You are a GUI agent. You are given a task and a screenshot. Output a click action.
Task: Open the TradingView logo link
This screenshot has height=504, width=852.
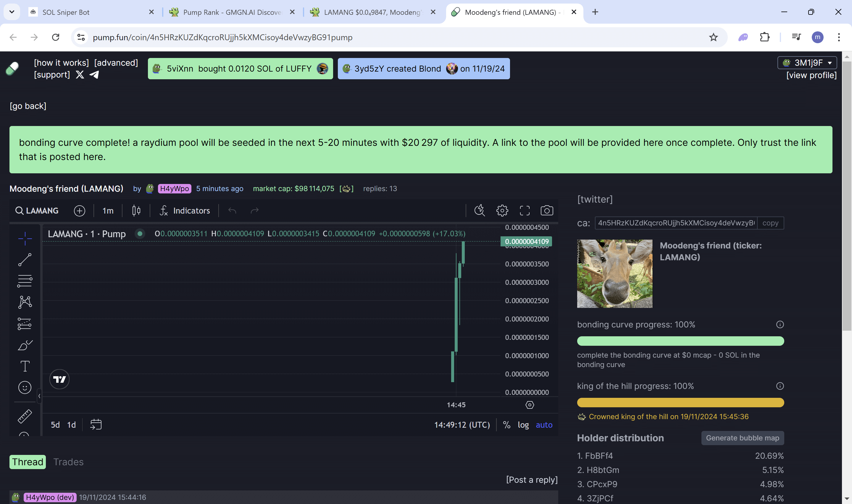[x=59, y=379]
